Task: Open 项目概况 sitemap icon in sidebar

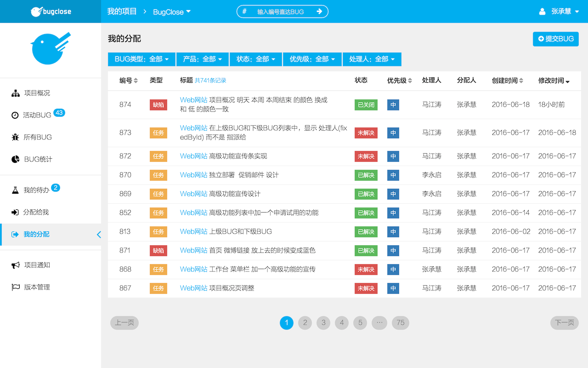Action: pos(16,93)
